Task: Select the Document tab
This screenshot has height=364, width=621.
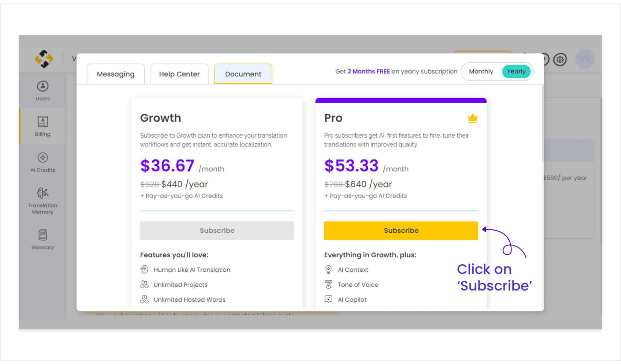Action: (x=243, y=74)
